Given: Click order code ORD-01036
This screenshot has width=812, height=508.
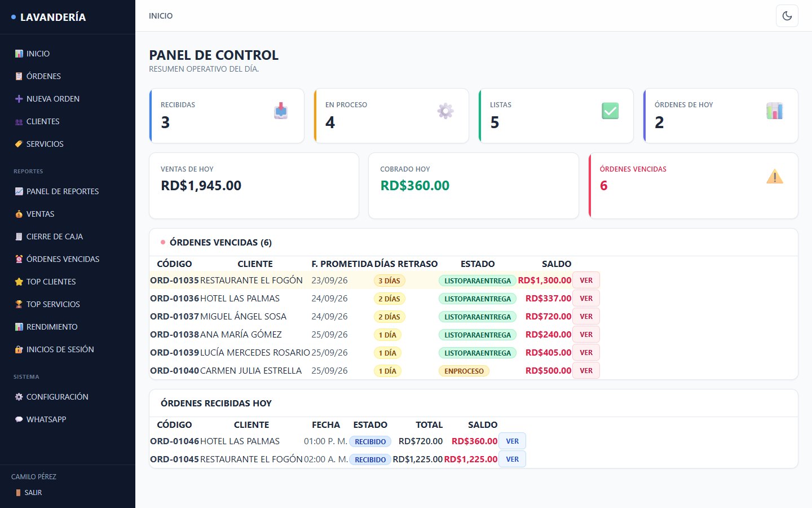Looking at the screenshot, I should 174,299.
